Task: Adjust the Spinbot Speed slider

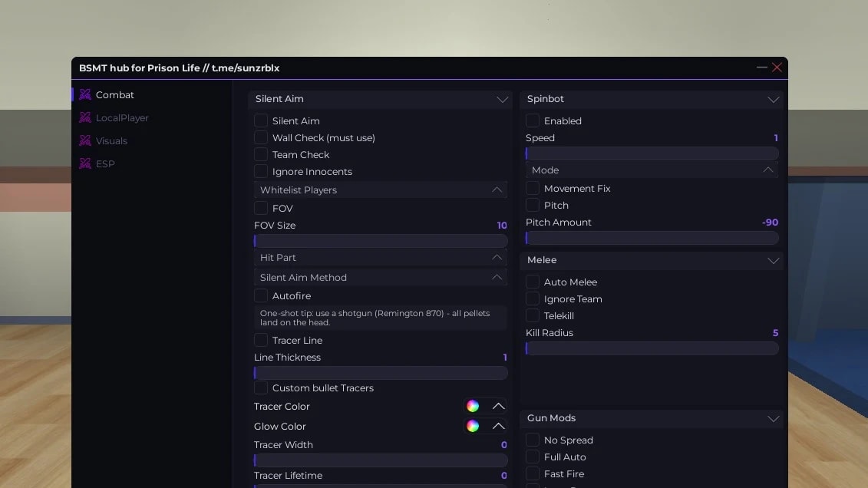Action: point(652,153)
